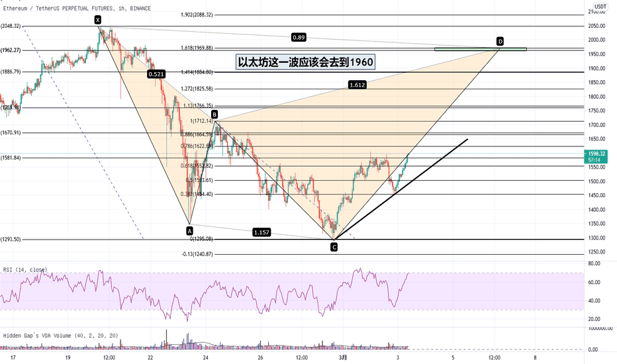617x364 pixels.
Task: Click the 1.414(1884.80) Fibonacci level label
Action: click(197, 72)
